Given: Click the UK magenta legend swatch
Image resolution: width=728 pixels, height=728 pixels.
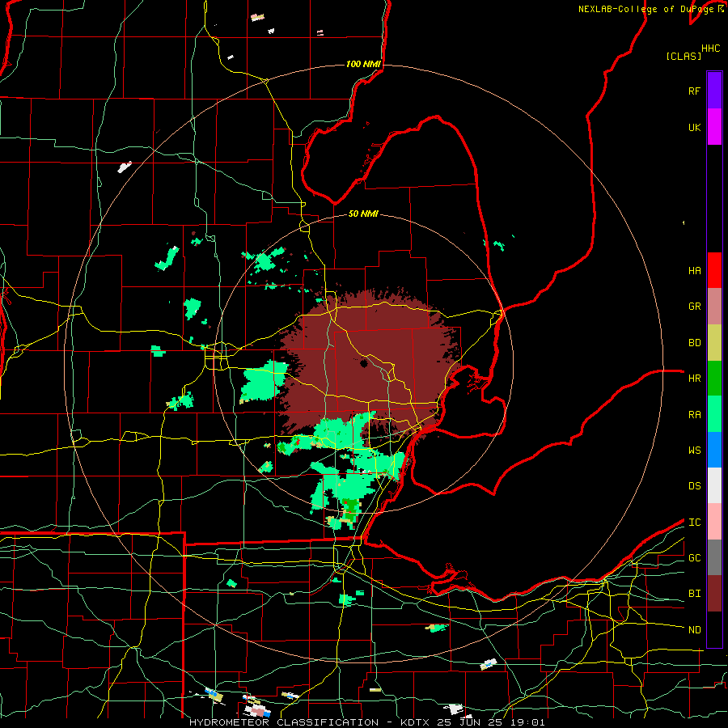Looking at the screenshot, I should pos(714,127).
